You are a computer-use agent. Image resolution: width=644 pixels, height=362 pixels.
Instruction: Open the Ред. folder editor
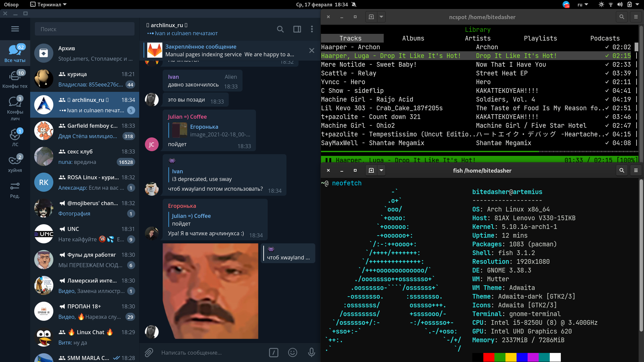pos(15,190)
